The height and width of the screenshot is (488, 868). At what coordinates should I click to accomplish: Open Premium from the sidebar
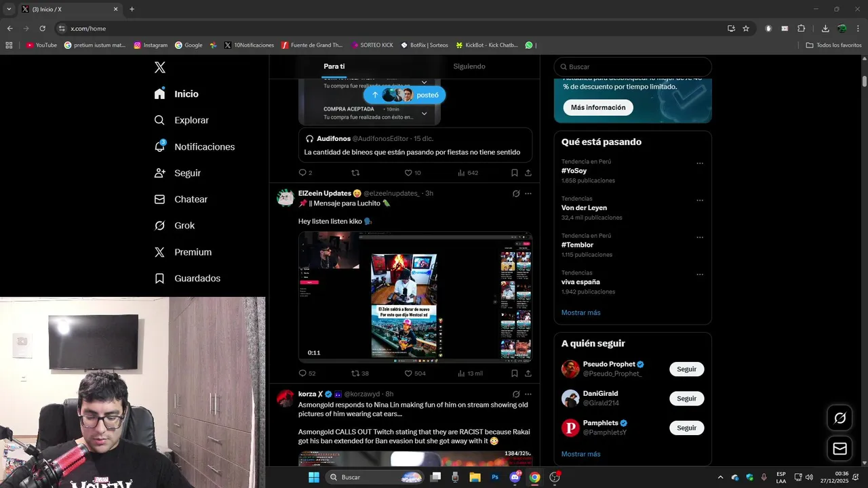[182, 252]
